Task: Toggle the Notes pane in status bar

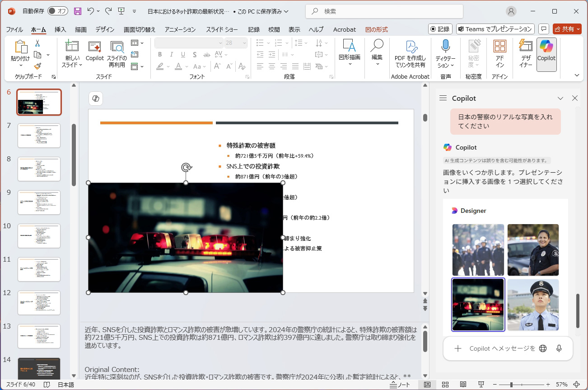Action: 400,385
